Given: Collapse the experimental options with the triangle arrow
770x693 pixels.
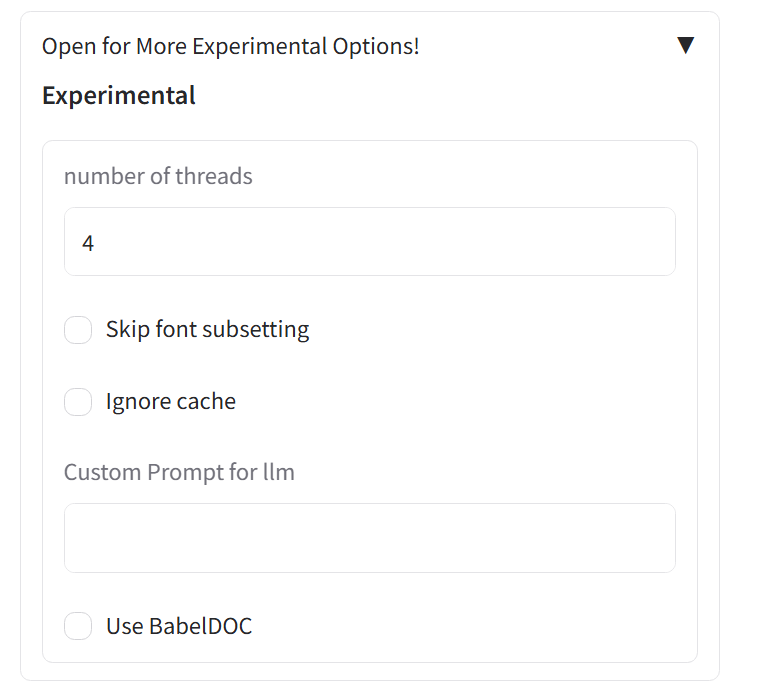Looking at the screenshot, I should coord(685,45).
